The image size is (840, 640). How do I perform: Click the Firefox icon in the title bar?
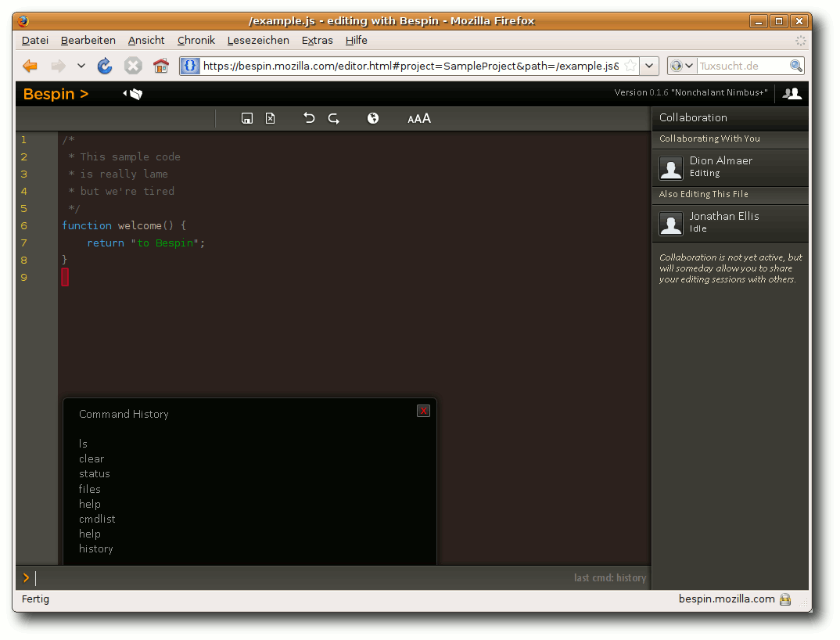coord(23,21)
